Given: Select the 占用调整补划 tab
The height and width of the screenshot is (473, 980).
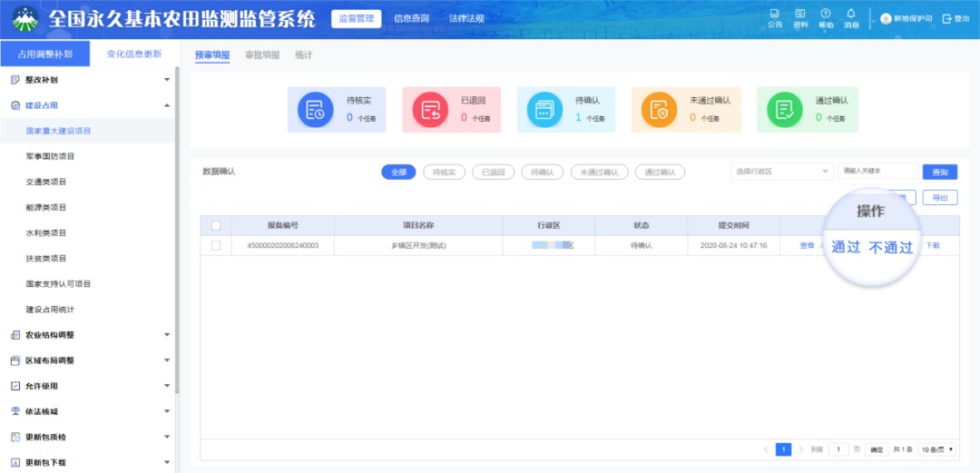Looking at the screenshot, I should click(x=45, y=54).
